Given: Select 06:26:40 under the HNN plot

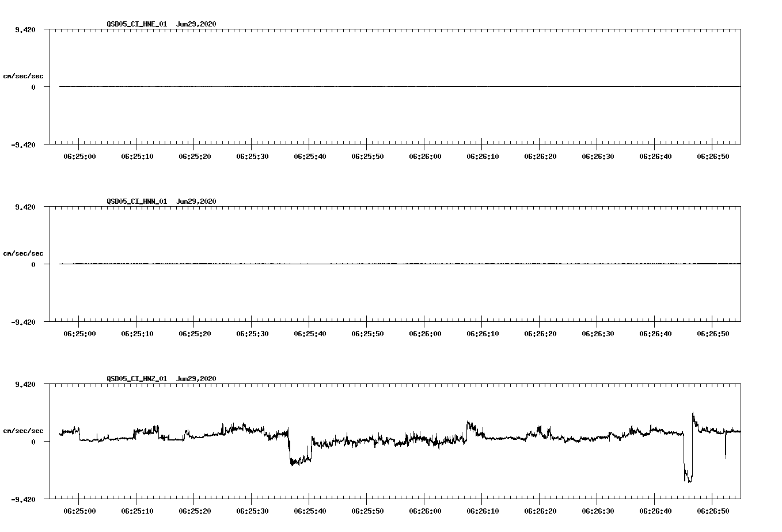Looking at the screenshot, I should point(655,333).
